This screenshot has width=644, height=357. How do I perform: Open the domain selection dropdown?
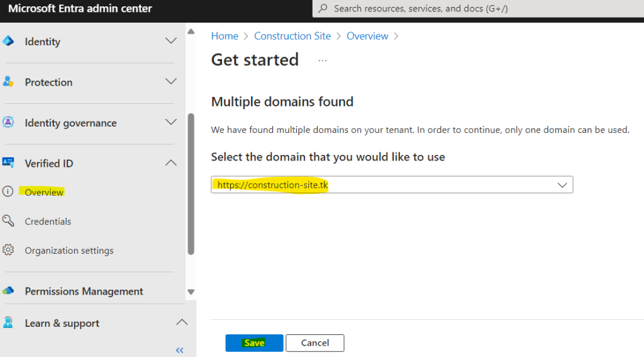pyautogui.click(x=392, y=184)
